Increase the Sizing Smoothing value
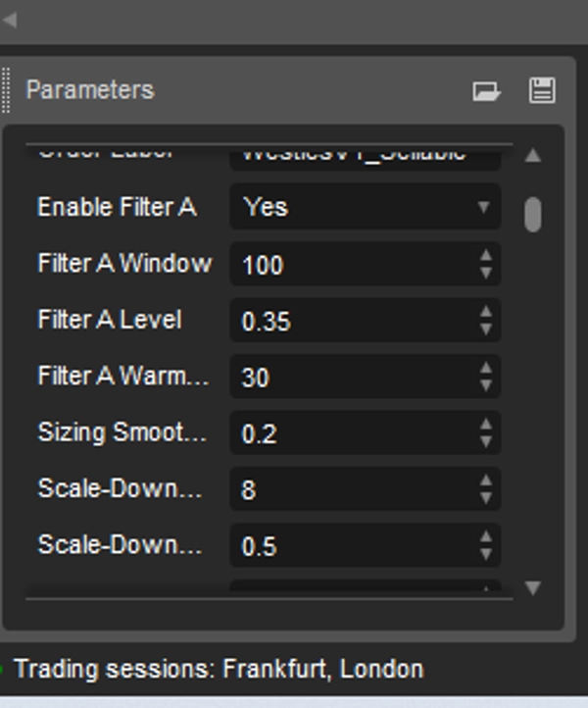588x708 pixels. [485, 425]
